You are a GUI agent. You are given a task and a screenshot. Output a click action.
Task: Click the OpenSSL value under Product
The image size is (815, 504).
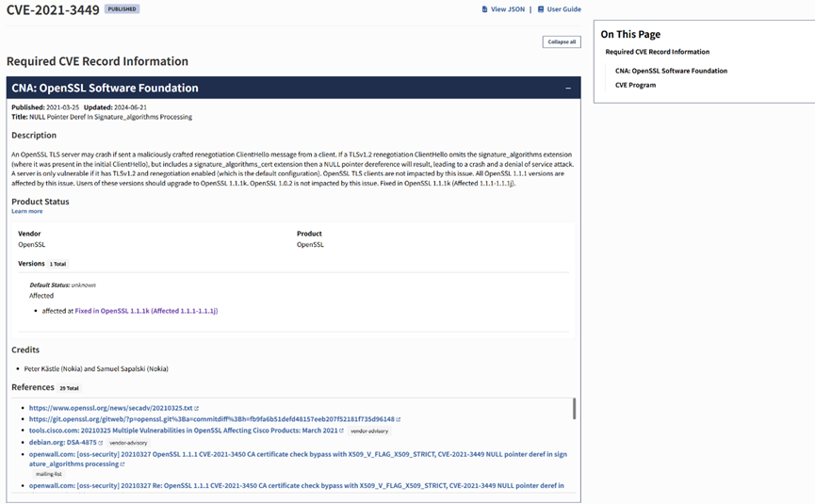point(310,245)
